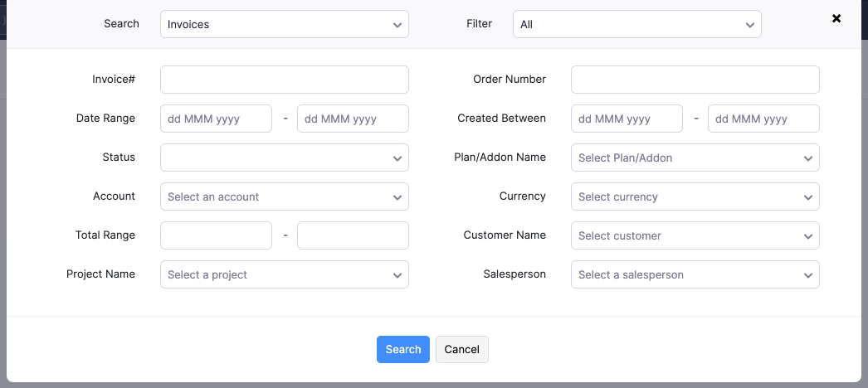Image resolution: width=868 pixels, height=388 pixels.
Task: Click the Created Between end date field
Action: coord(763,119)
